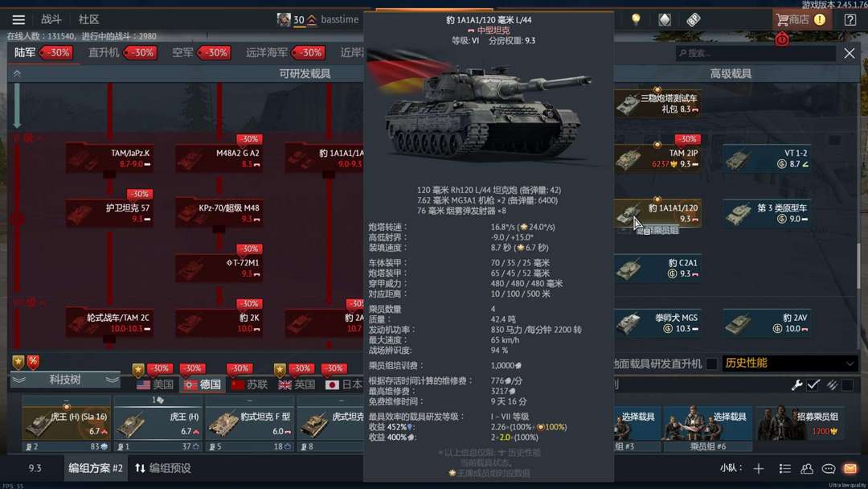Toggle 地面载具研发直升机 checkbox
The image size is (868, 489).
pyautogui.click(x=712, y=364)
